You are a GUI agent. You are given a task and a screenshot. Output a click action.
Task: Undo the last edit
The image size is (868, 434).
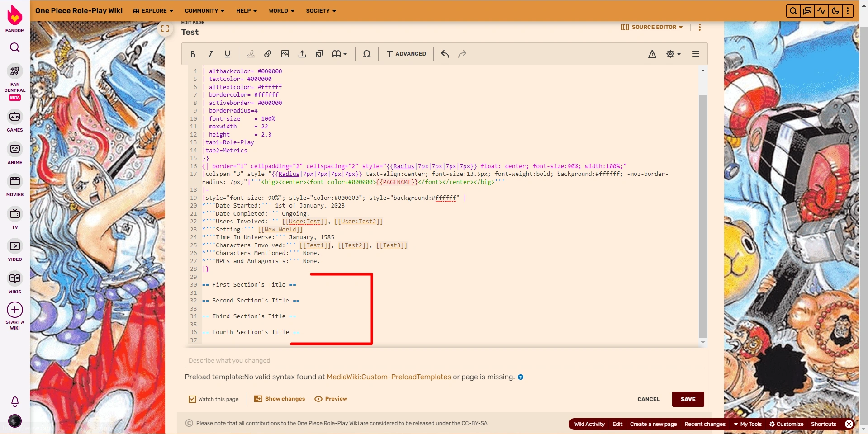pyautogui.click(x=445, y=54)
